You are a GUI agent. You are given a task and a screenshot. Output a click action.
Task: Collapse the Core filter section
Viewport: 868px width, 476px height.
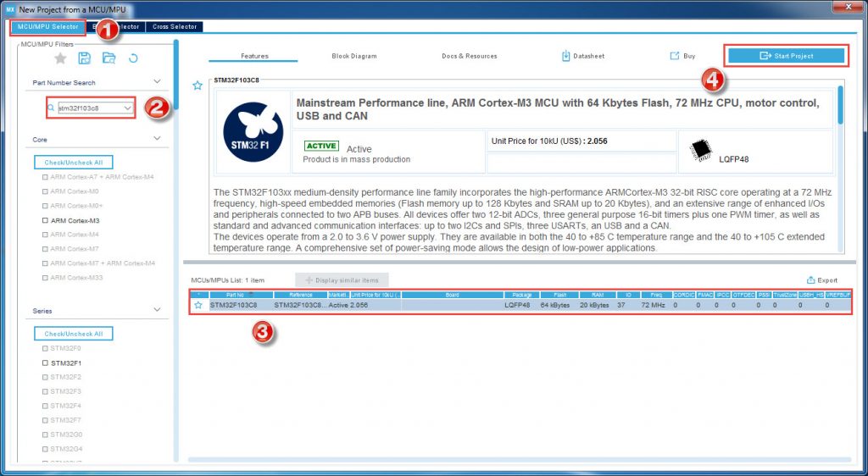pyautogui.click(x=157, y=139)
